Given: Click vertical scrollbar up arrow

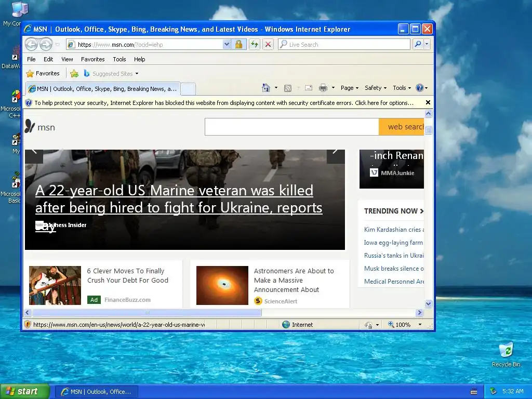Looking at the screenshot, I should 428,113.
